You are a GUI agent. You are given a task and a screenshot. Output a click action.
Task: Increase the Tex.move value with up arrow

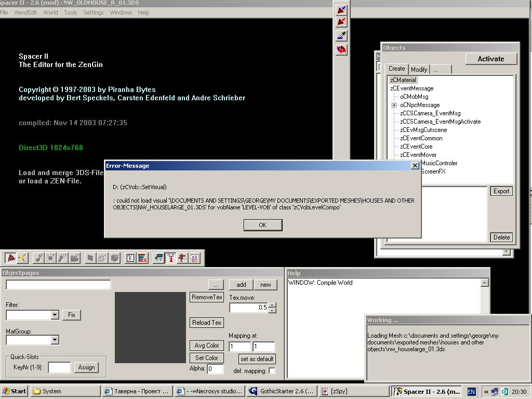coord(272,305)
